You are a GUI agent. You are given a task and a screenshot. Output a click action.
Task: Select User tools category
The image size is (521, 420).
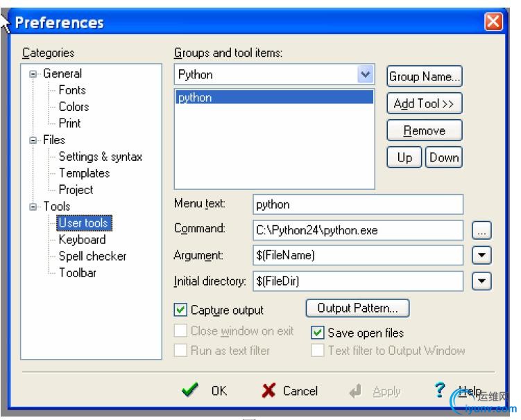[x=84, y=222]
